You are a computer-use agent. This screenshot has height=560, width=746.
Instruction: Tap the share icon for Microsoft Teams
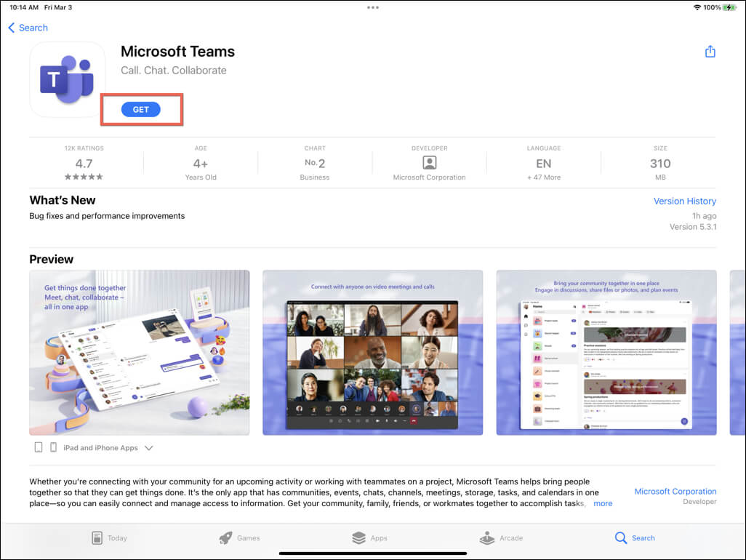710,52
